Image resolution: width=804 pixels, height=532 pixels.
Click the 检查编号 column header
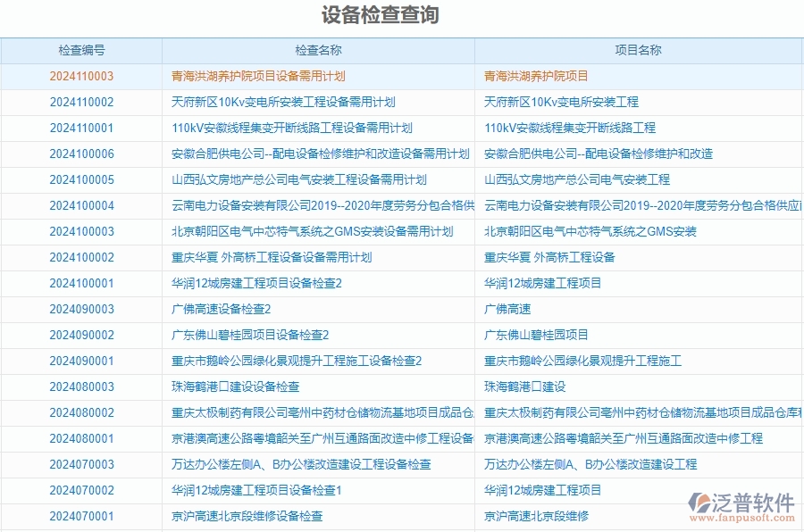83,50
